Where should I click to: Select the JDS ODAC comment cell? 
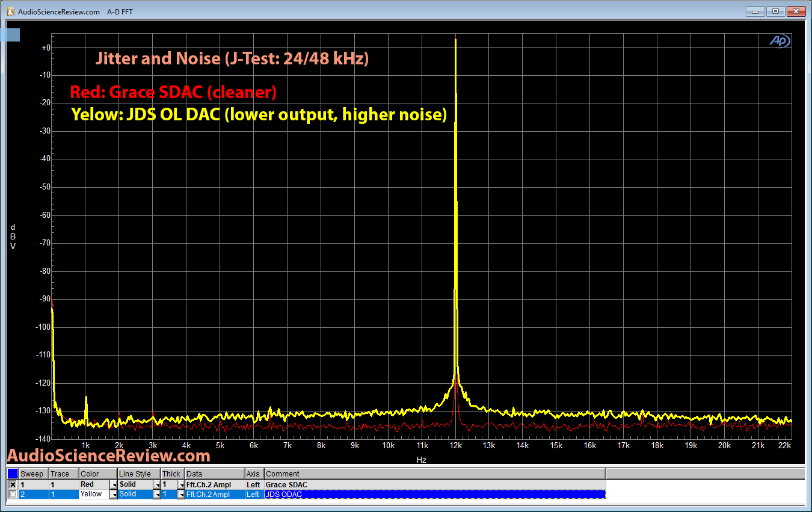click(x=435, y=494)
